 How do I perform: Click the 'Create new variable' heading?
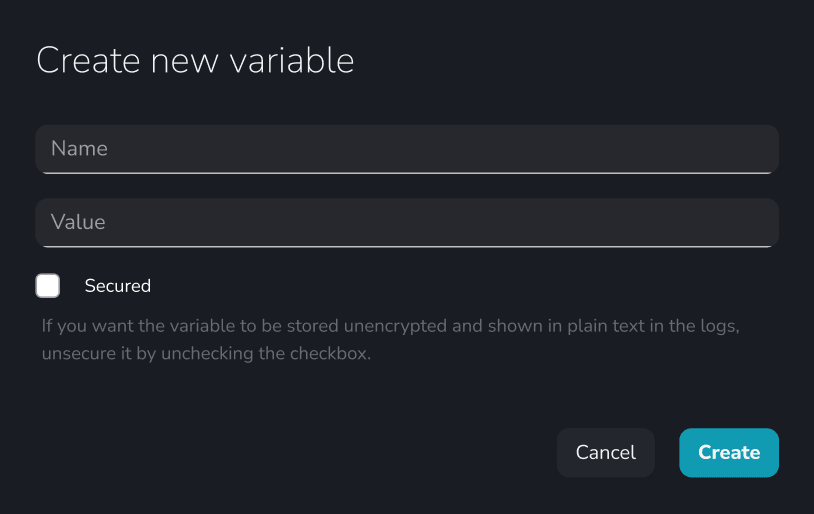tap(195, 61)
